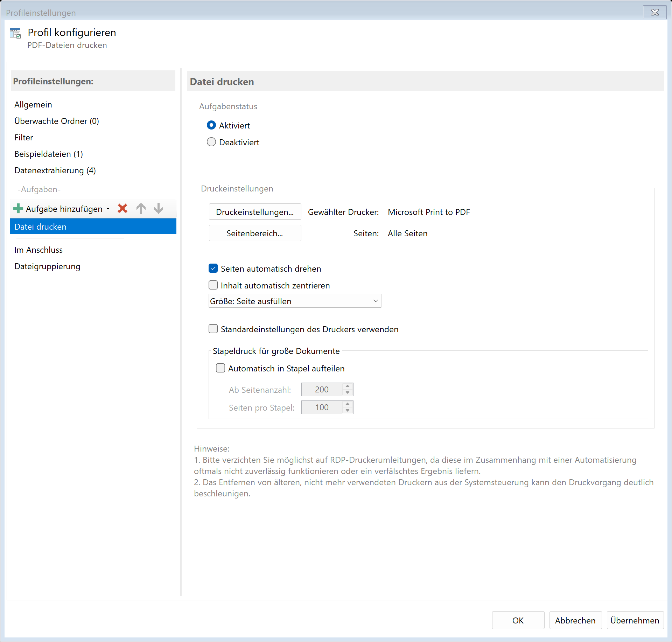Decrease Seiten pro Stapel spinner value
Screen dimensions: 672x642
(x=348, y=411)
